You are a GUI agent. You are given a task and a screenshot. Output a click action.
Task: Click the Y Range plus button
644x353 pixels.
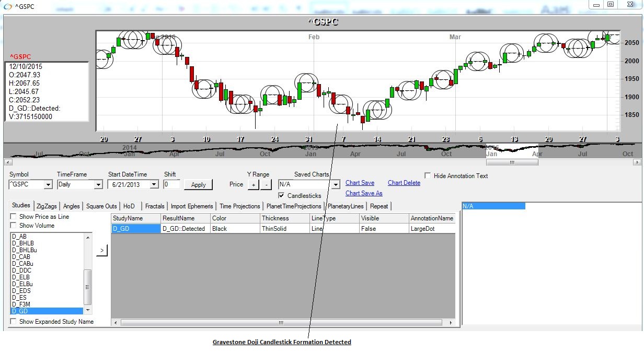pos(253,185)
